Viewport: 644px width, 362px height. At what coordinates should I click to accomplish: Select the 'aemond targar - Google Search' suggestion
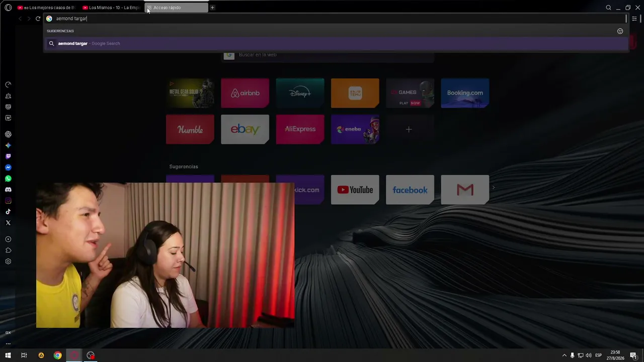[336, 43]
